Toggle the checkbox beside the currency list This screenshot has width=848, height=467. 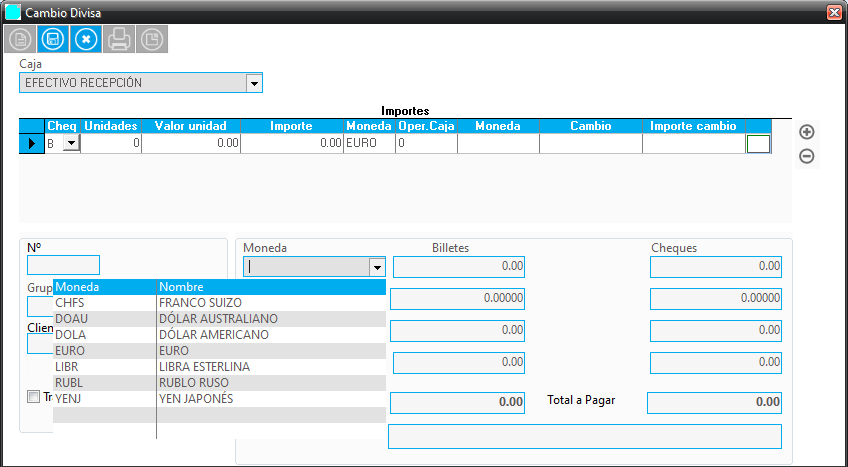coord(34,397)
